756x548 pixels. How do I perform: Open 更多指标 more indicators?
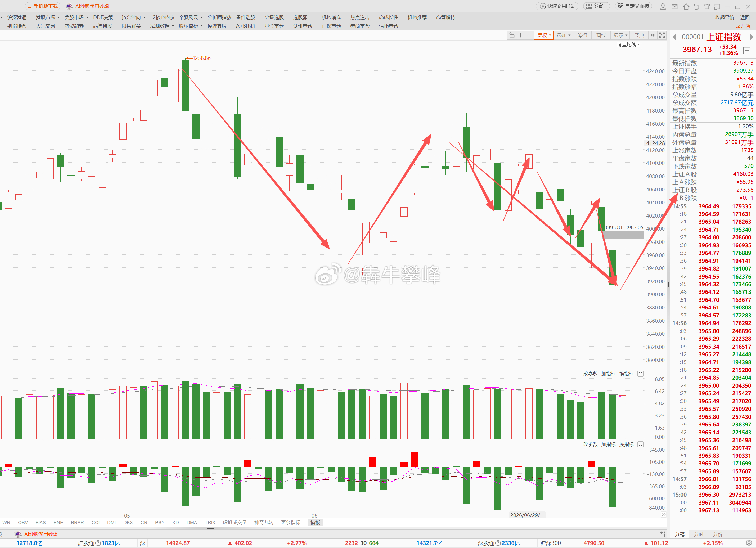click(x=291, y=522)
